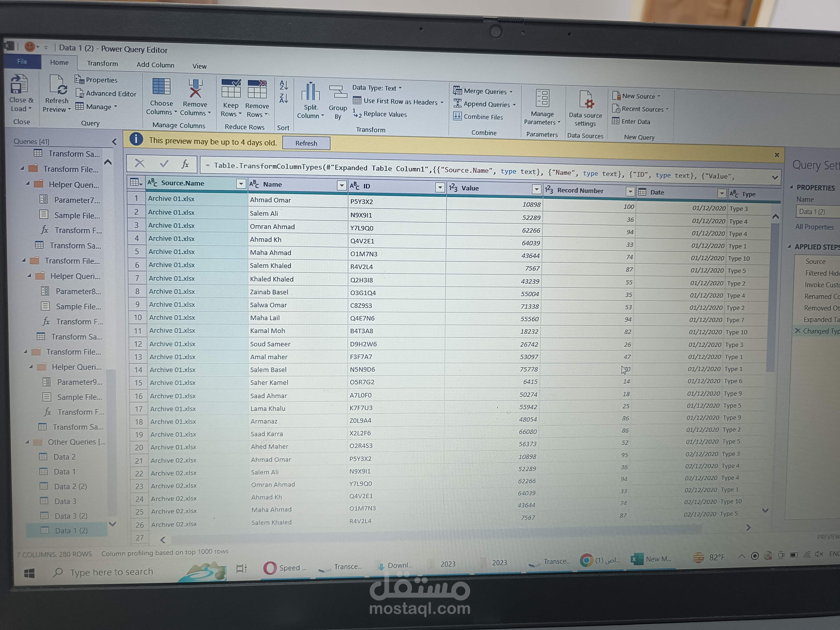Cancel the formula edit with X icon

click(x=140, y=163)
